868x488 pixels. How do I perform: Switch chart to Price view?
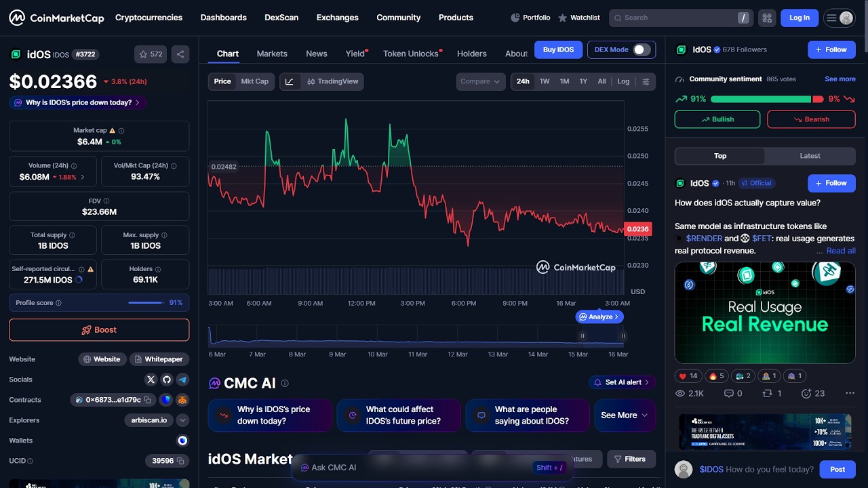pos(222,81)
